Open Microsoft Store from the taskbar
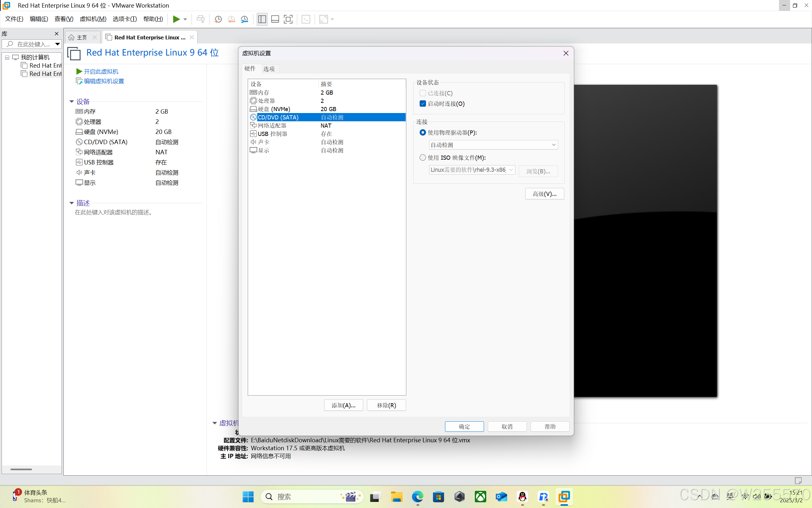Viewport: 812px width, 508px height. (439, 497)
